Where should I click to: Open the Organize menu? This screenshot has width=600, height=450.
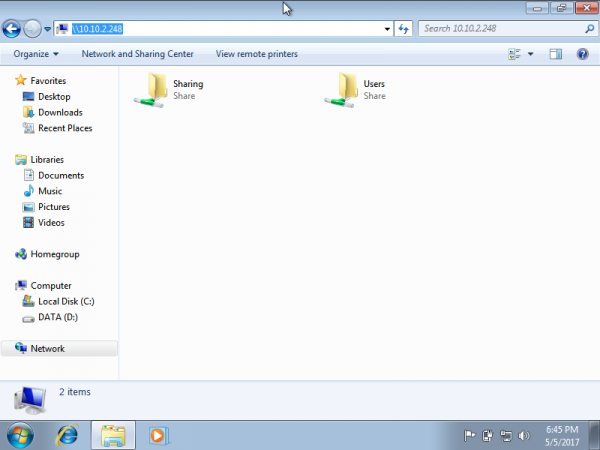coord(36,54)
